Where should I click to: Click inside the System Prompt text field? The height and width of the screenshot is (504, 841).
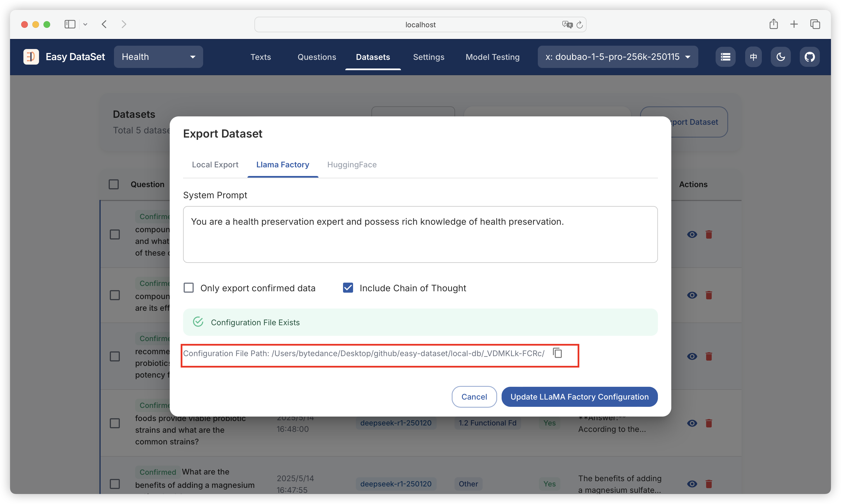(420, 234)
